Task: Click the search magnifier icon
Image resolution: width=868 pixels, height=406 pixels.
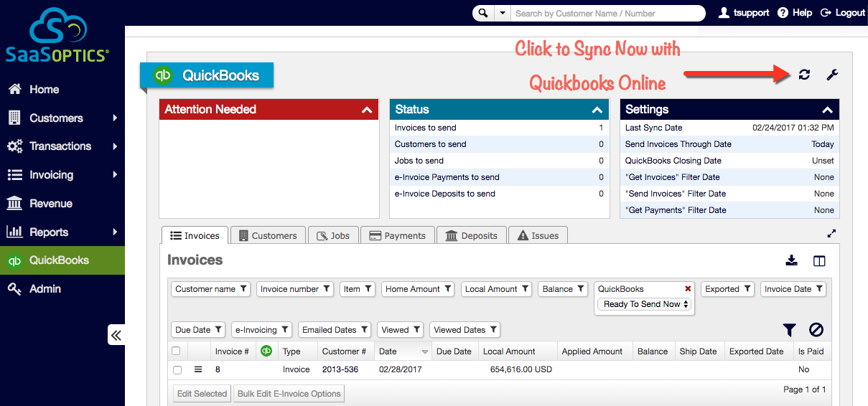Action: pos(483,13)
